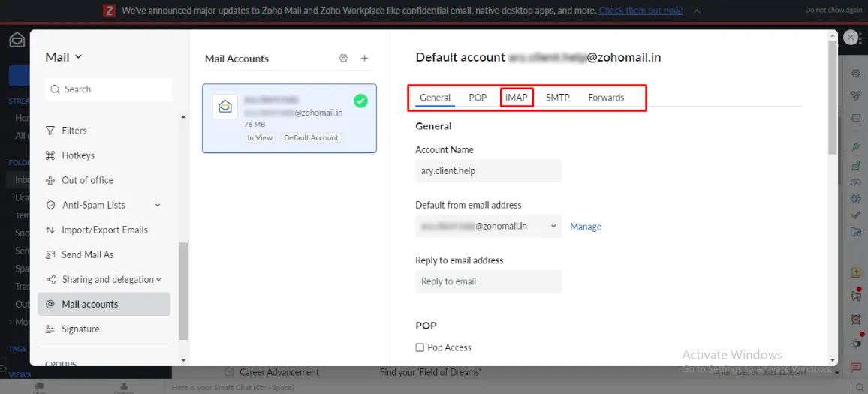This screenshot has height=394, width=868.
Task: Click the Reply to email input field
Action: (488, 281)
